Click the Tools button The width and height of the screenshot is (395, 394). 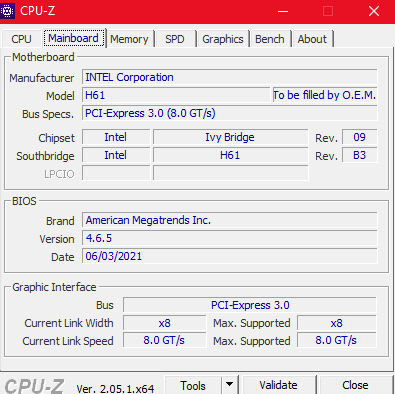click(193, 386)
